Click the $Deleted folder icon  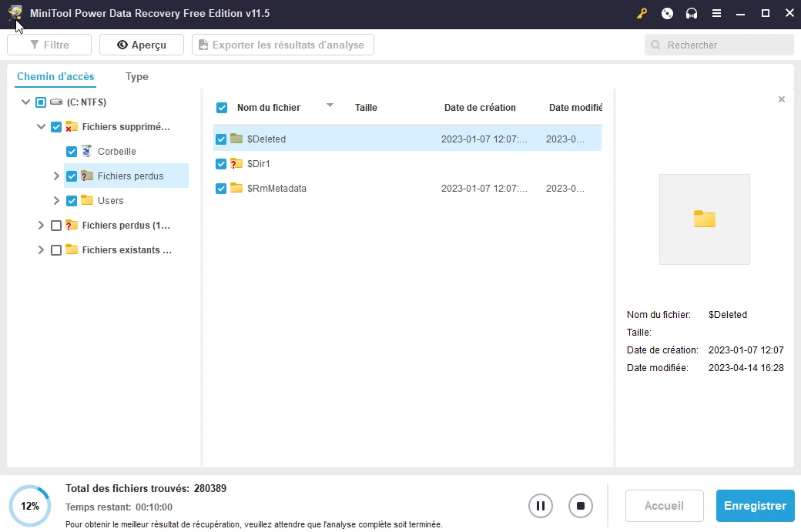[x=236, y=139]
